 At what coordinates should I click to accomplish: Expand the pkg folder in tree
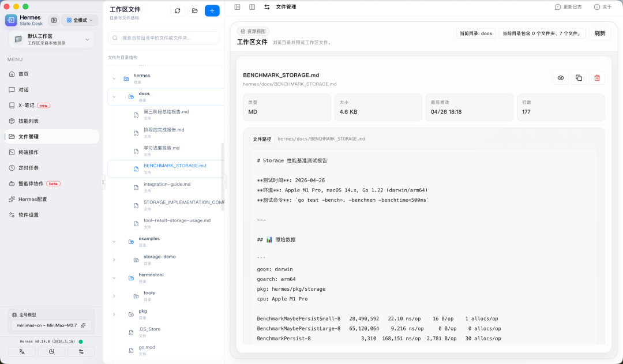coord(114,314)
